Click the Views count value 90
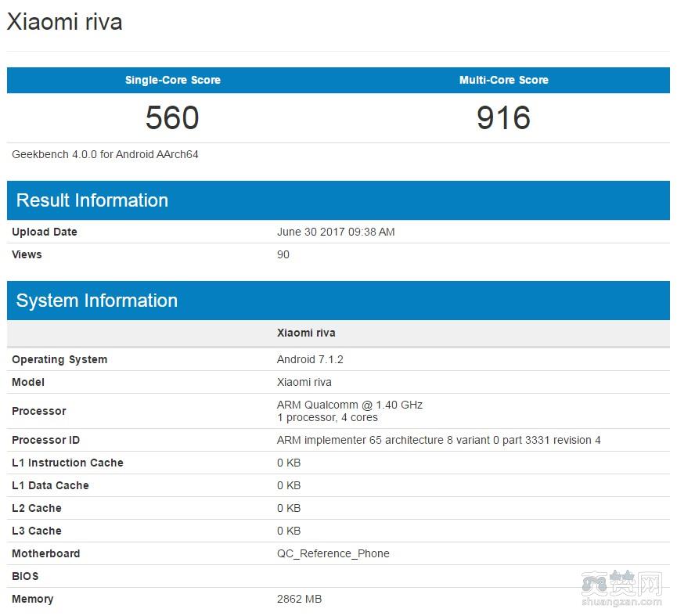Viewport: 677px width, 616px height. 283,254
